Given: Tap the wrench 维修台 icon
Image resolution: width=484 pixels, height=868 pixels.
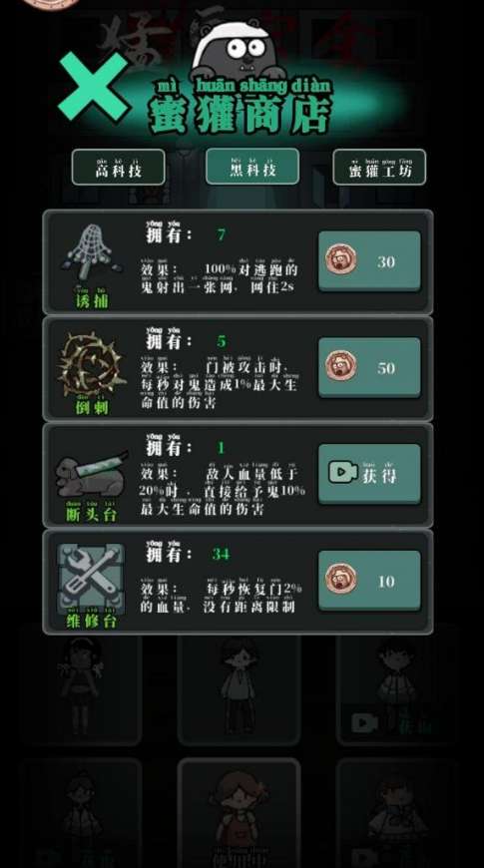Looking at the screenshot, I should 92,579.
